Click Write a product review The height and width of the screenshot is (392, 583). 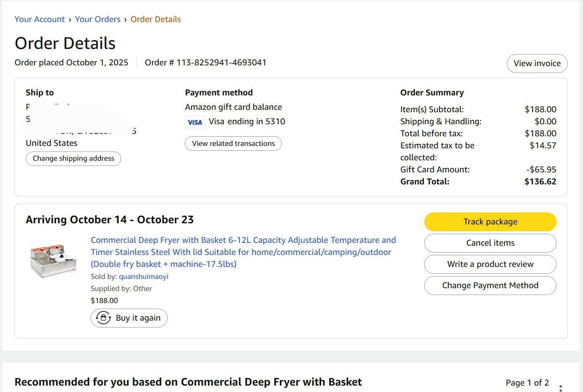click(490, 264)
